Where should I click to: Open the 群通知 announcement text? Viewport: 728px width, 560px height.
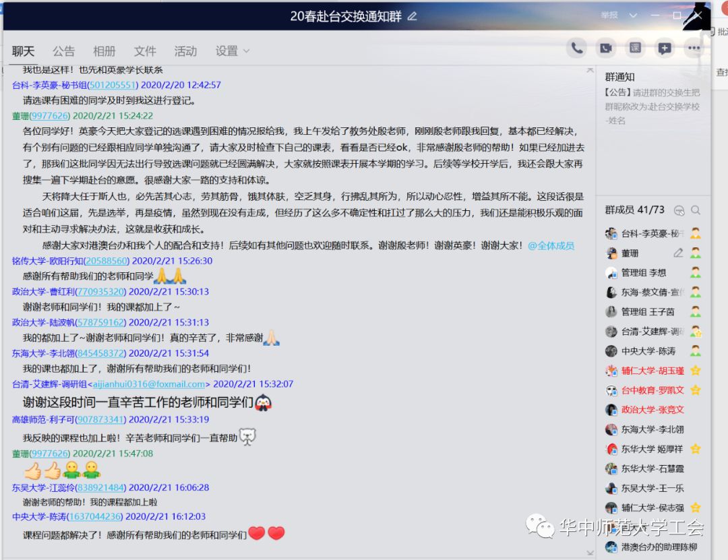click(651, 106)
